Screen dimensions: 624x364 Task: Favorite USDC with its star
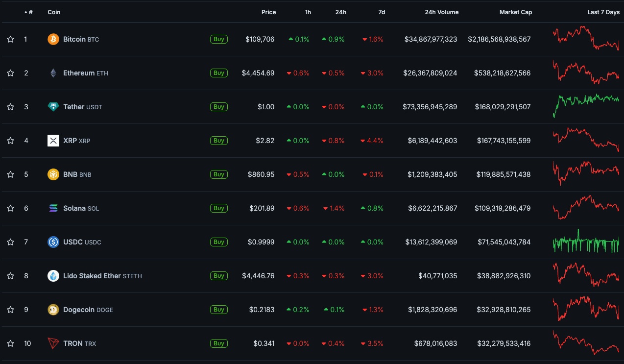(10, 242)
